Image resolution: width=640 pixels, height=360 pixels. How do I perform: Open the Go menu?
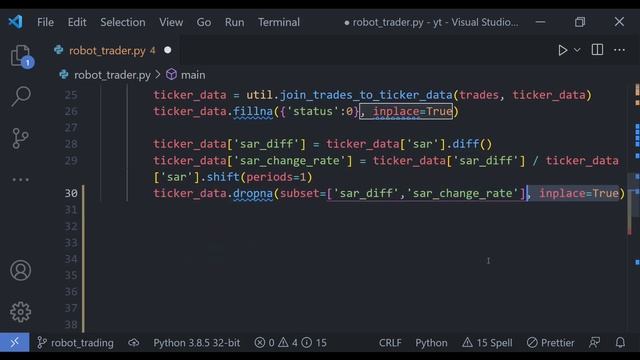pyautogui.click(x=204, y=22)
